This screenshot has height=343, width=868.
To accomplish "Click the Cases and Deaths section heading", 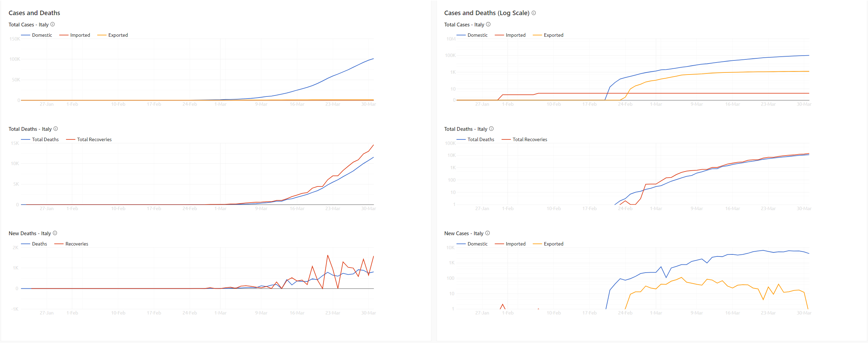I will tap(34, 13).
